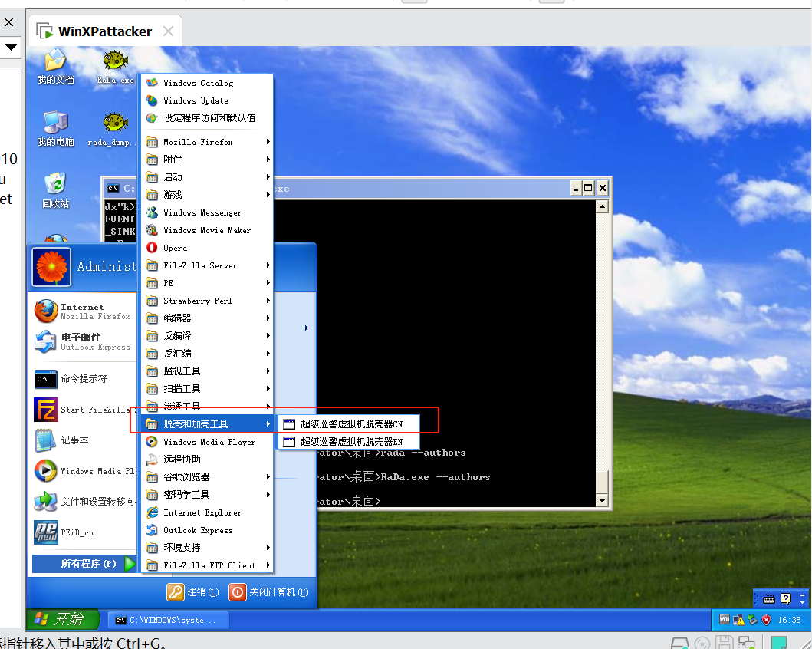Launch Windows Media Player from programs list
The height and width of the screenshot is (649, 812).
[207, 442]
